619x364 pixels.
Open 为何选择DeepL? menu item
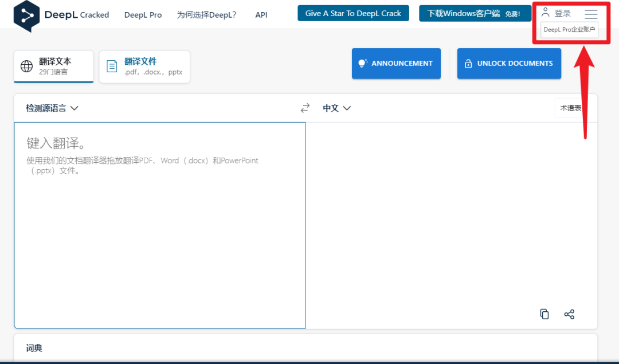point(206,15)
